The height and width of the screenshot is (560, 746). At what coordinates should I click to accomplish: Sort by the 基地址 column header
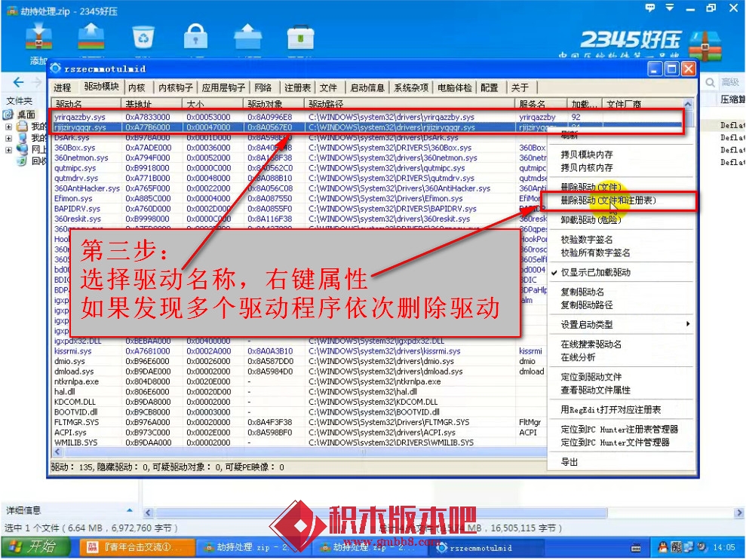pyautogui.click(x=152, y=103)
